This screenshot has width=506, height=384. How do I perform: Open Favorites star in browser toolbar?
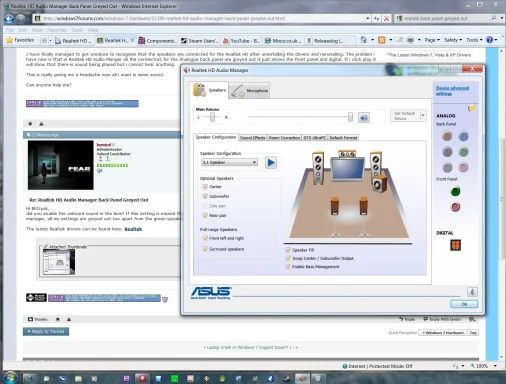pos(20,40)
